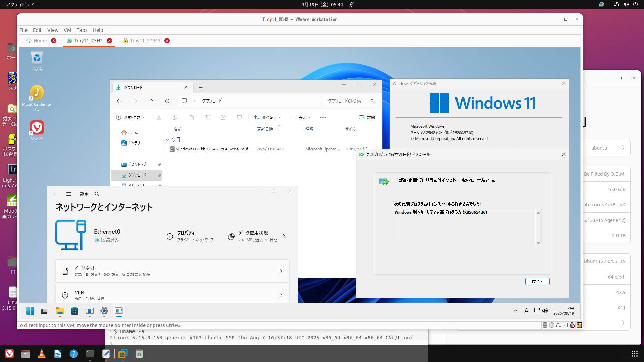Click VMware Workstation icon in Ubuntu dock

point(123,354)
